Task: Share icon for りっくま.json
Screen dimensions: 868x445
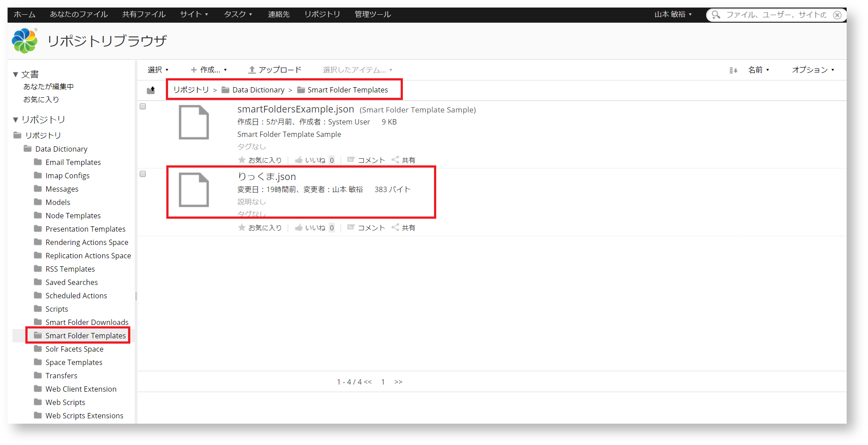Action: [x=395, y=227]
